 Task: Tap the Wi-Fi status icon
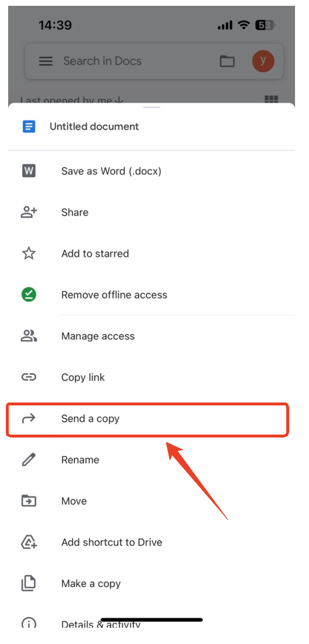pos(244,26)
